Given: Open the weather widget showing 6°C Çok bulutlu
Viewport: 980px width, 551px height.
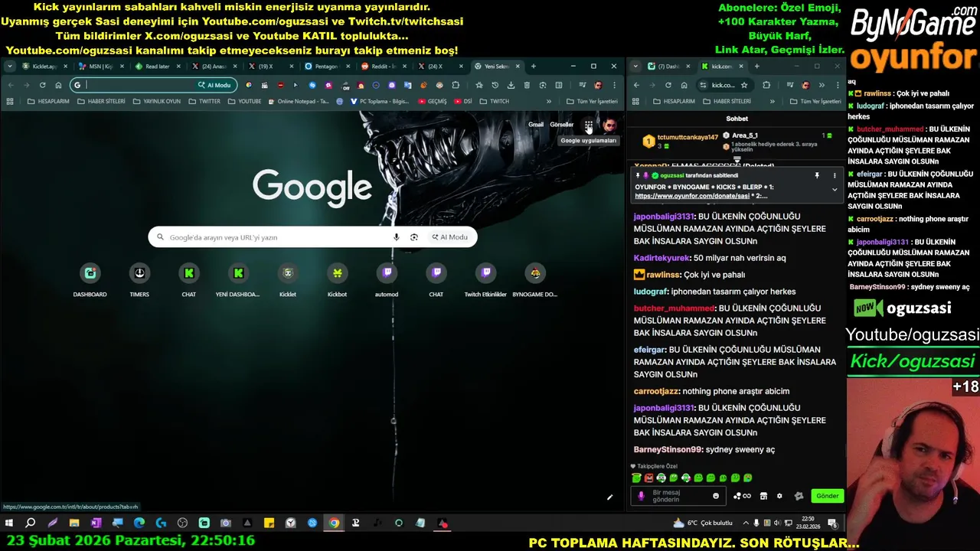Looking at the screenshot, I should (703, 523).
